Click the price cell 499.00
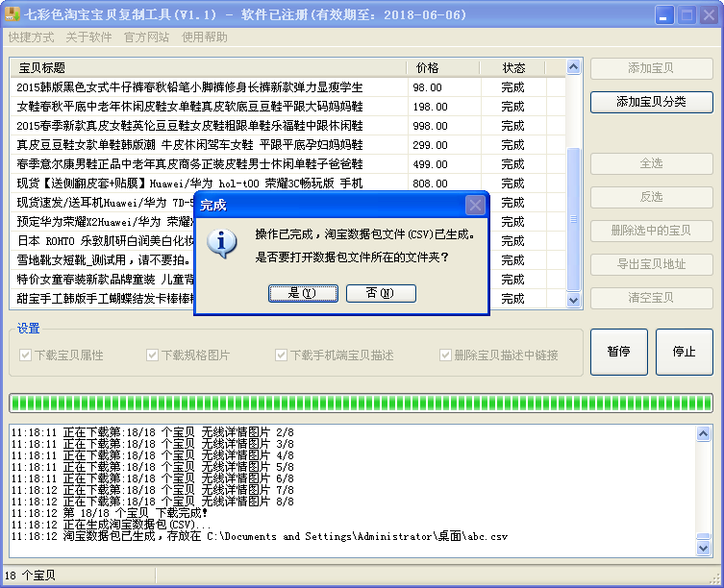The height and width of the screenshot is (588, 724). [x=431, y=164]
